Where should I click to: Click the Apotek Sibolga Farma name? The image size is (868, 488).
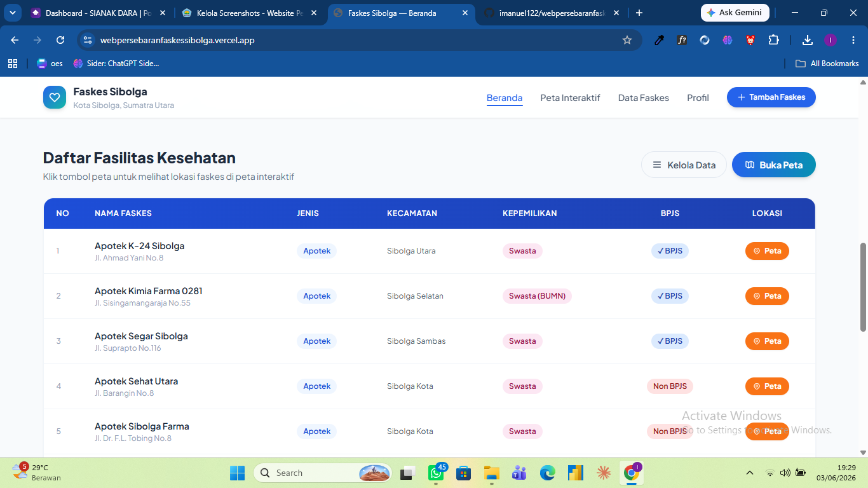(x=142, y=426)
